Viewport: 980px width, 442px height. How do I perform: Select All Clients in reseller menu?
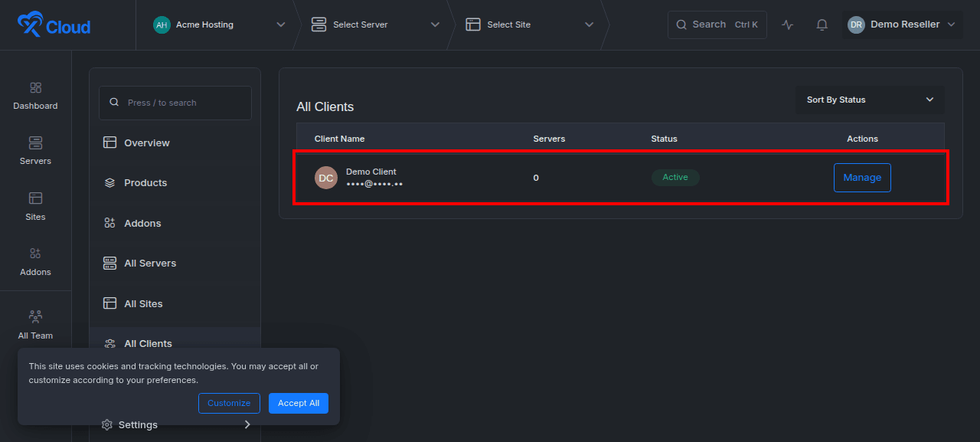click(x=175, y=343)
